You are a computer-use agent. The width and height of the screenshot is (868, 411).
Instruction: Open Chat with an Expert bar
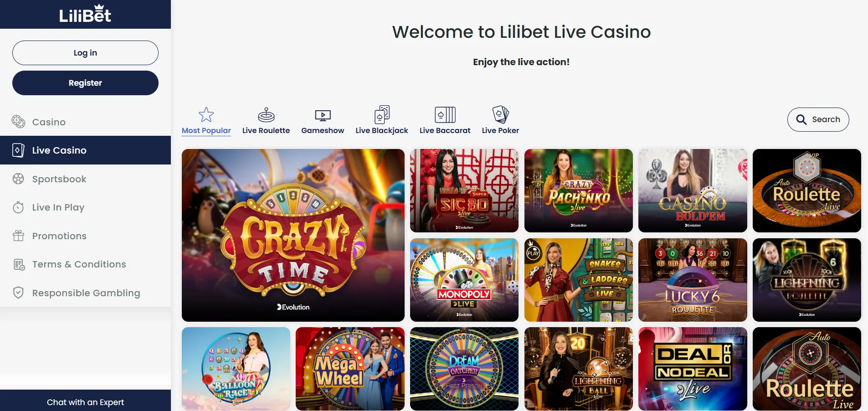[85, 401]
